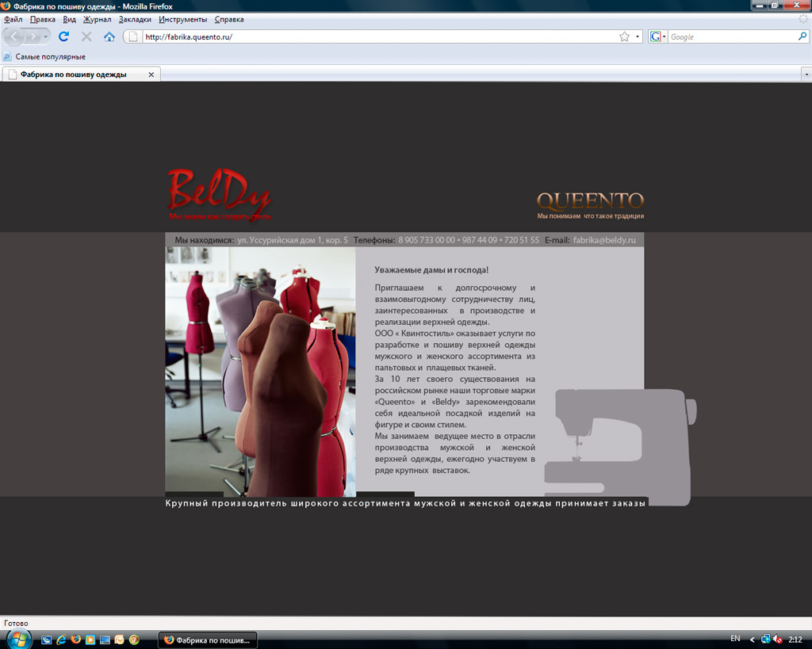Expand hidden tray icons arrow

[753, 640]
